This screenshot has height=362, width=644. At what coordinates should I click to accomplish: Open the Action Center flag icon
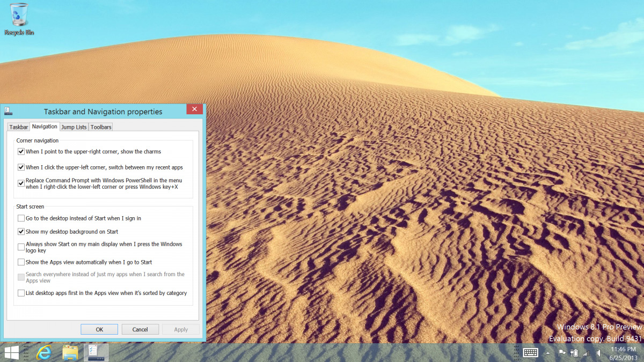562,353
